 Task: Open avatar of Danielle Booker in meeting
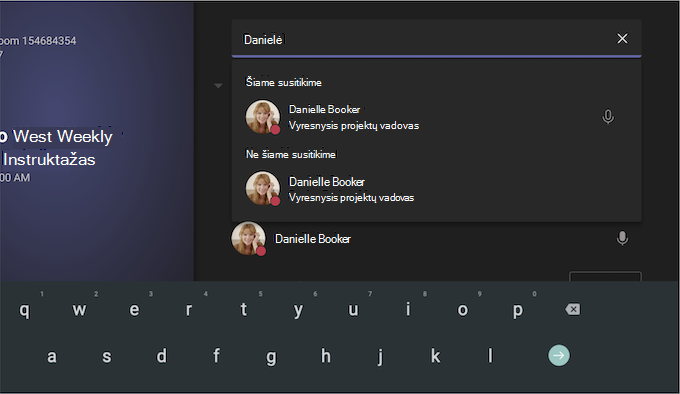click(x=263, y=117)
